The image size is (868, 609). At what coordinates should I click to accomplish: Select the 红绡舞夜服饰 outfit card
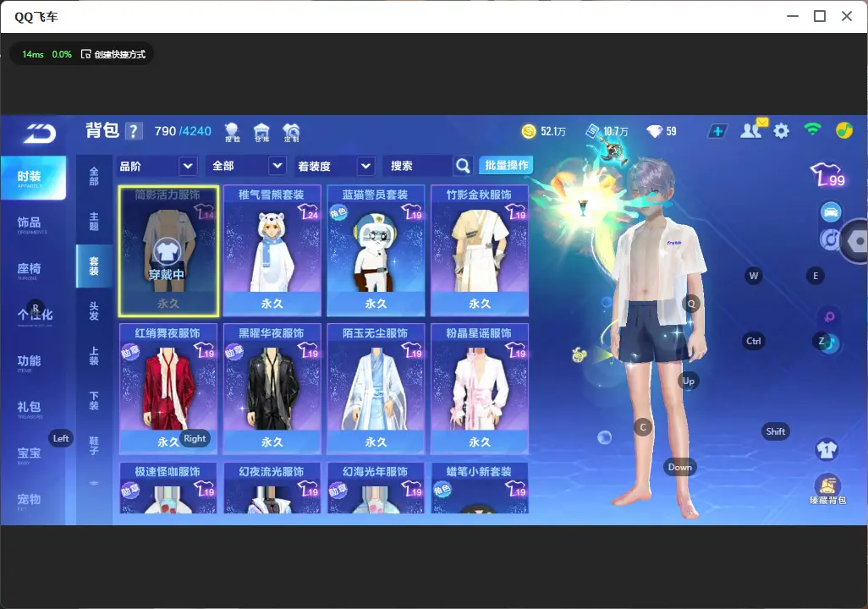point(168,389)
